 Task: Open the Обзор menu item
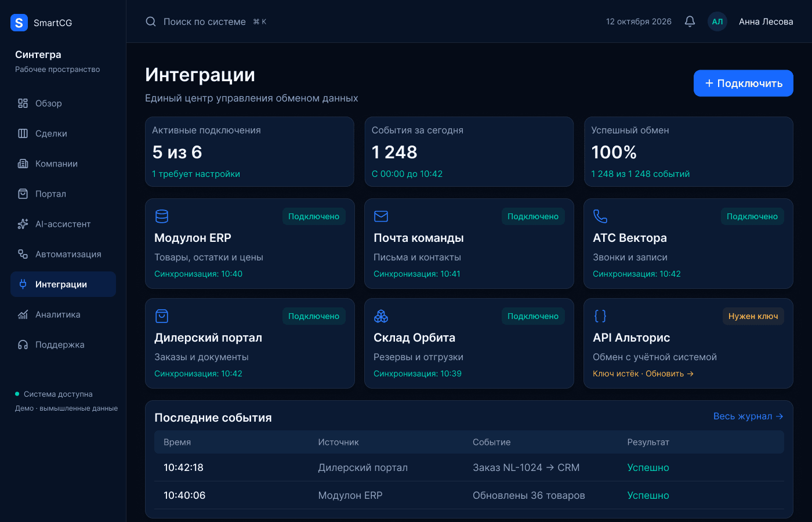click(x=63, y=103)
